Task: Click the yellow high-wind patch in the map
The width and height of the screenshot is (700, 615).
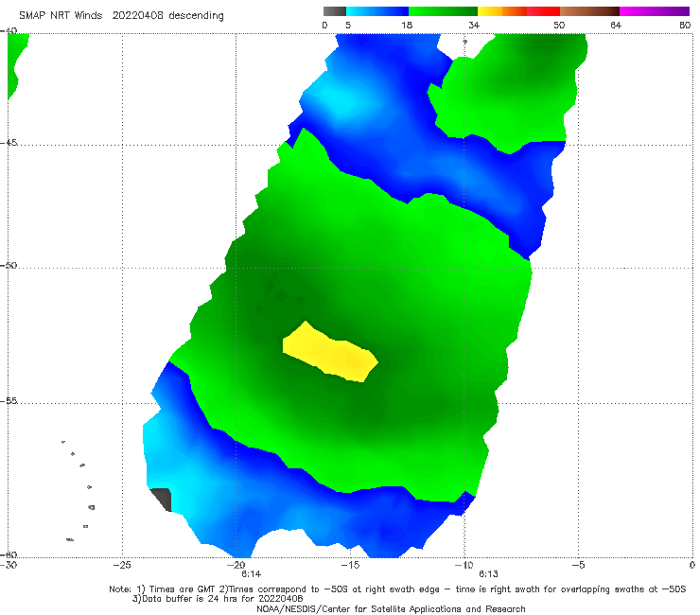Action: pos(331,353)
